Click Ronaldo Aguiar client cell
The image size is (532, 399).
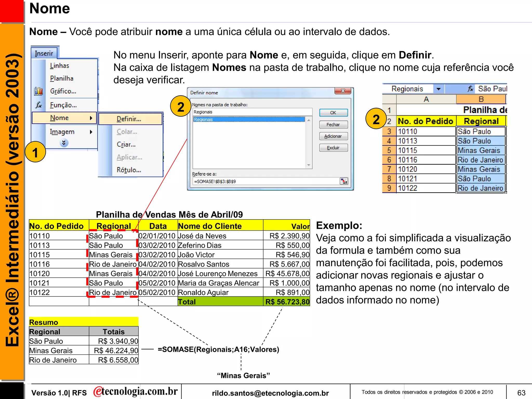[x=220, y=292]
